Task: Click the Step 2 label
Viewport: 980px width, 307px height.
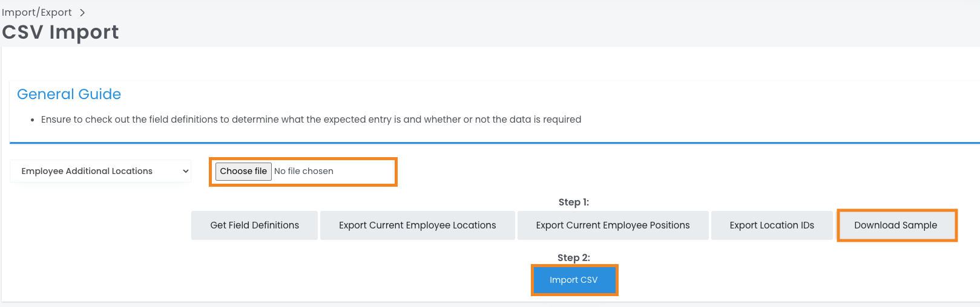Action: click(573, 258)
